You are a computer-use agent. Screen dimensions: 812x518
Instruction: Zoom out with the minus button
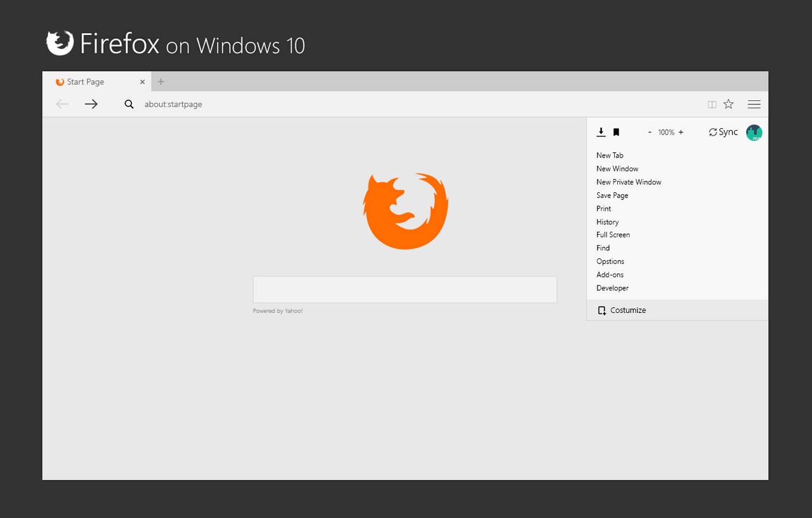(x=650, y=132)
